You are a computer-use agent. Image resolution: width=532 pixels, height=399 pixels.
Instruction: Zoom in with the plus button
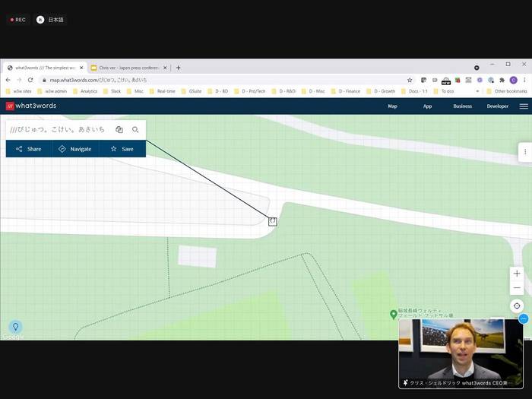[x=517, y=274]
